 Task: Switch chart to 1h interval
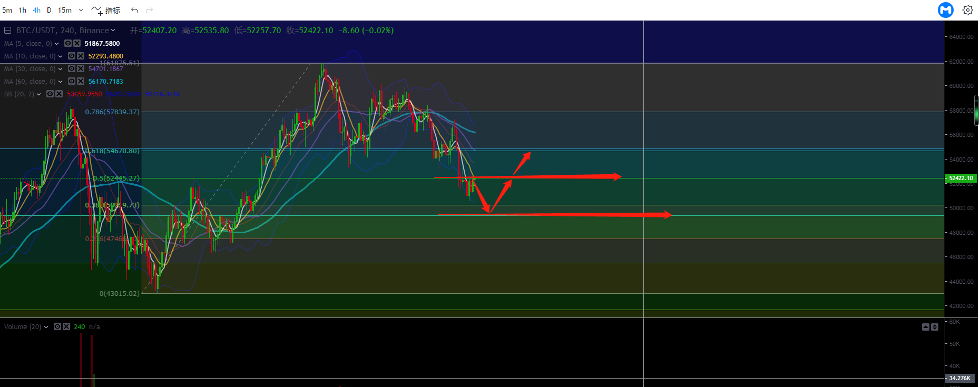click(23, 10)
